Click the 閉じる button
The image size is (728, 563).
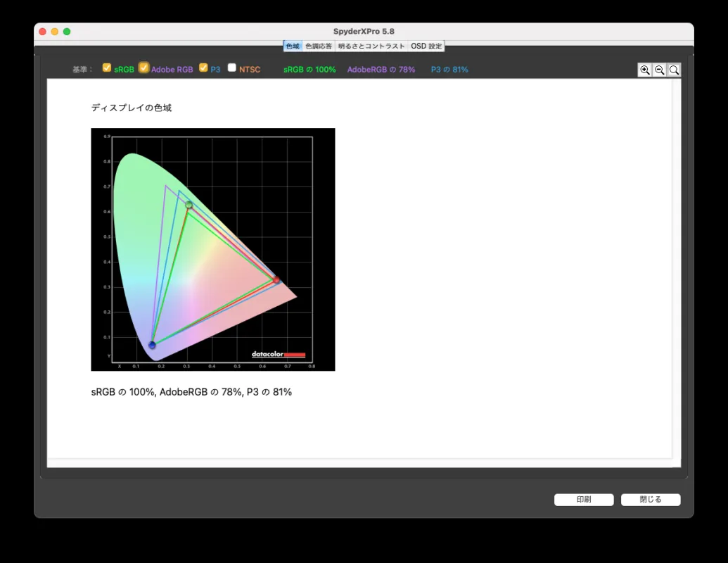point(650,500)
